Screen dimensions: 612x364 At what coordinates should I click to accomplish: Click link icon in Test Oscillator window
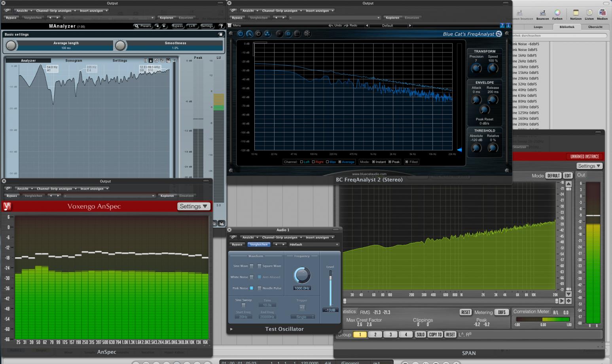pyautogui.click(x=233, y=237)
